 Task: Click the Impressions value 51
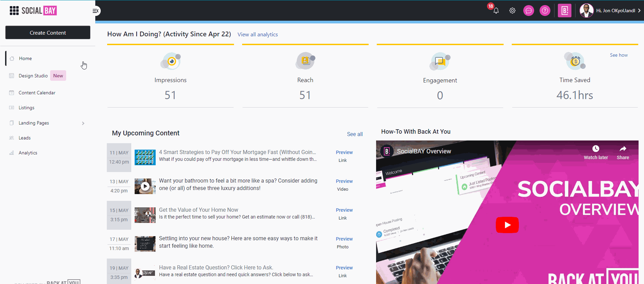pyautogui.click(x=170, y=95)
